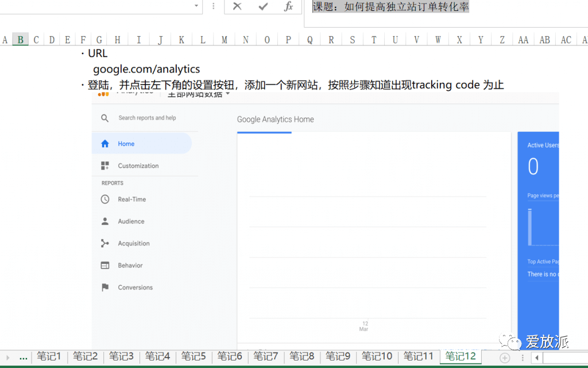Click the Home house icon
Viewport: 588px width, 368px height.
pyautogui.click(x=105, y=143)
